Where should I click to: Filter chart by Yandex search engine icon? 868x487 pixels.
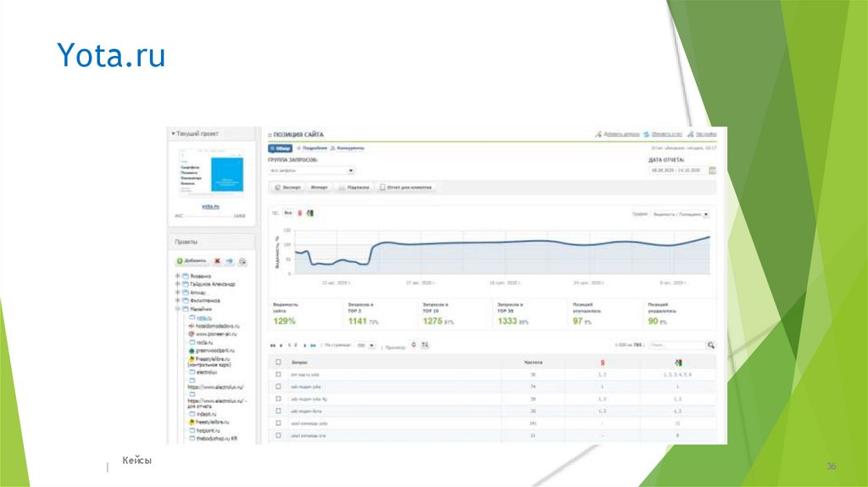(300, 213)
